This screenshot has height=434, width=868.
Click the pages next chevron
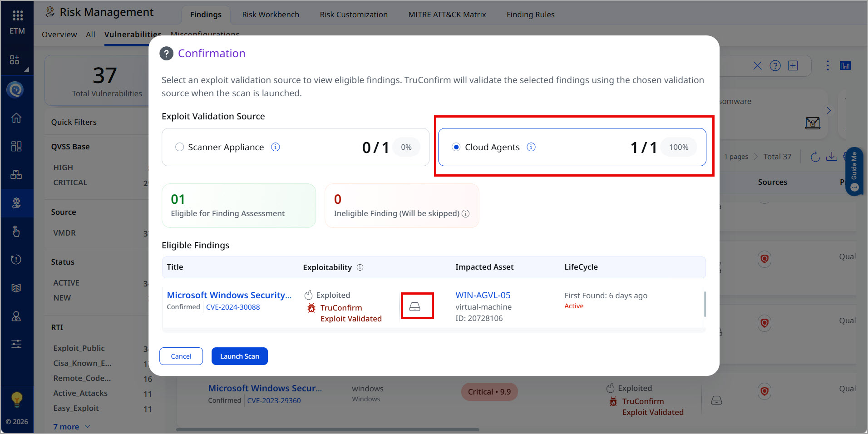[x=756, y=157]
